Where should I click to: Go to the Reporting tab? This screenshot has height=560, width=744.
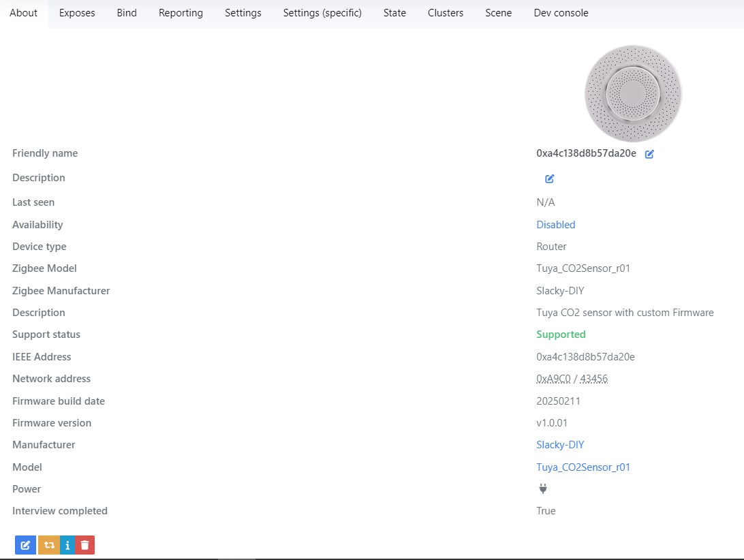coord(181,14)
